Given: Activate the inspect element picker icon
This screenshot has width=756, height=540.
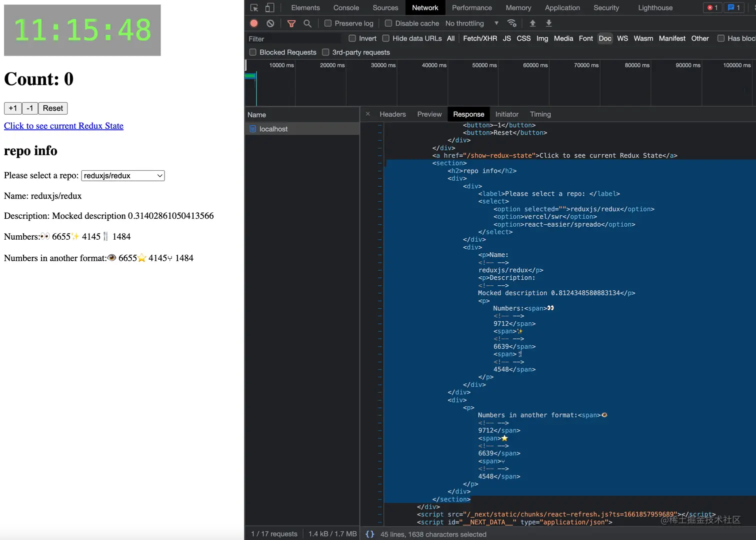Looking at the screenshot, I should [x=254, y=8].
